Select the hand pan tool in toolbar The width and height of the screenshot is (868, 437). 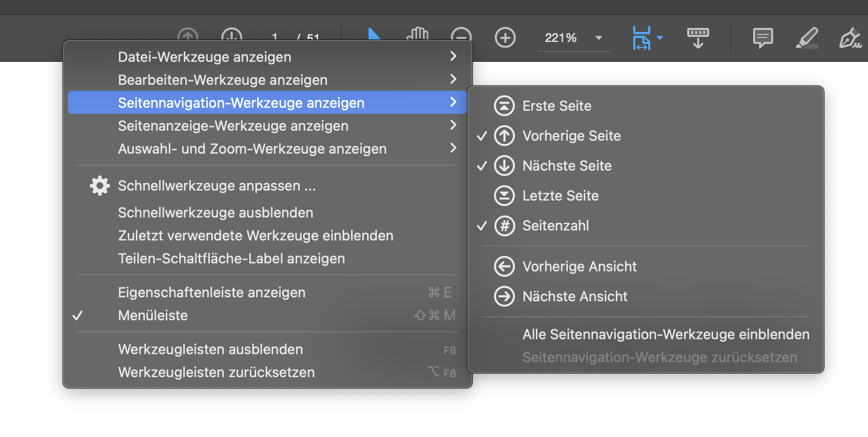(418, 33)
